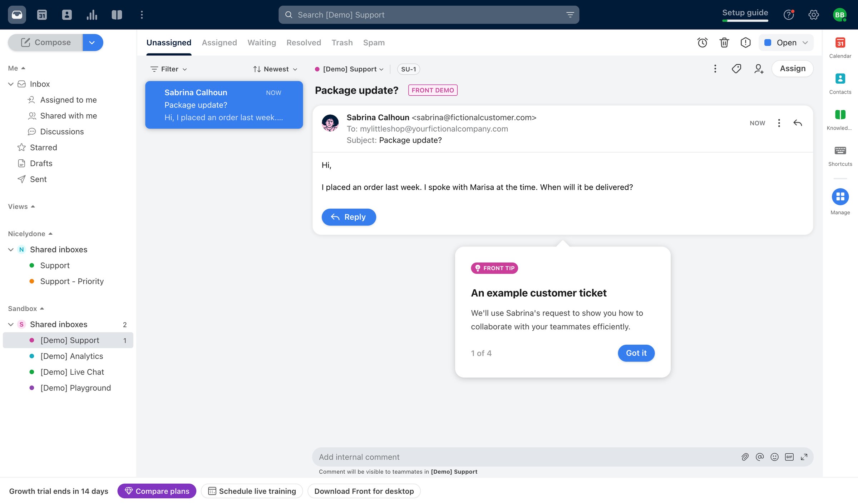Open the Contacts panel in right sidebar
Viewport: 858px width, 504px height.
pyautogui.click(x=840, y=84)
